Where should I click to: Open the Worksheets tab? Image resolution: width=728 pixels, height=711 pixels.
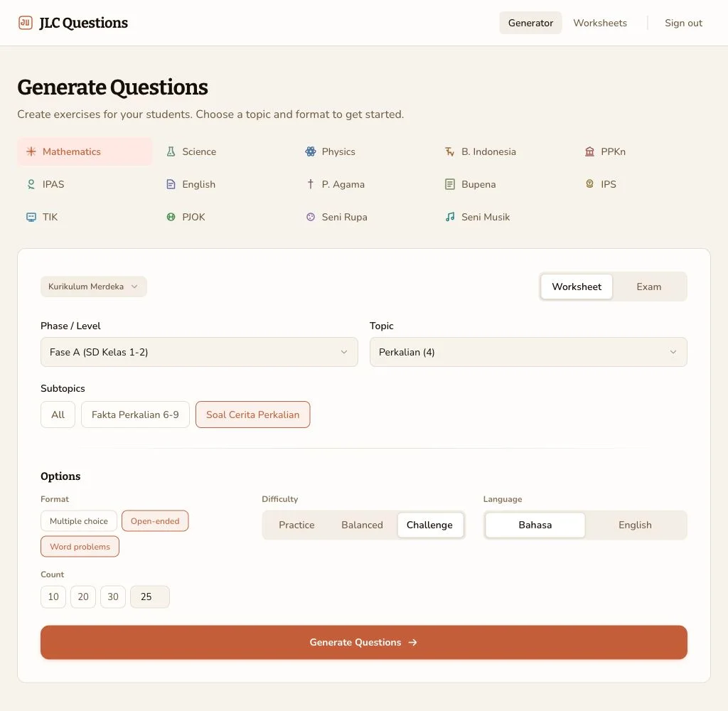coord(600,23)
